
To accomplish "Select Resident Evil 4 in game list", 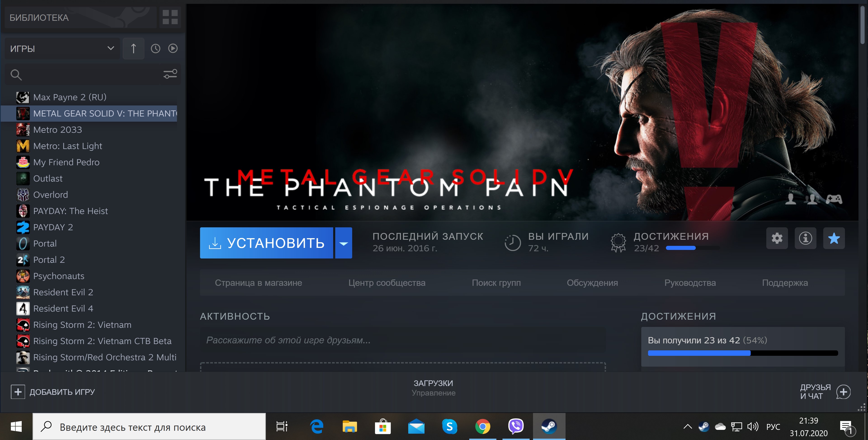I will click(63, 308).
